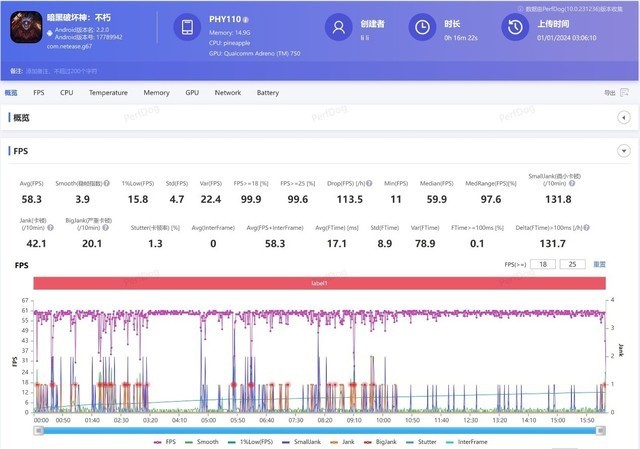Toggle the SmallJank series in legend
The width and height of the screenshot is (640, 449).
coord(298,442)
